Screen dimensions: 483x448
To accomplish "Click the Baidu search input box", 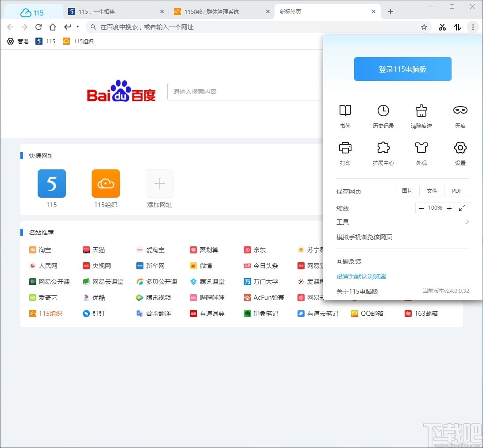I will pos(245,92).
